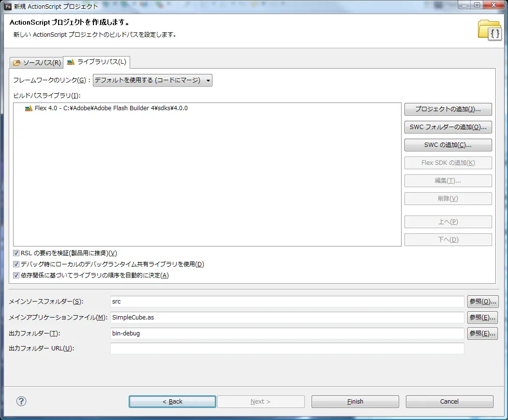
Task: Select the ライブラリパス(L) tab
Action: point(97,62)
